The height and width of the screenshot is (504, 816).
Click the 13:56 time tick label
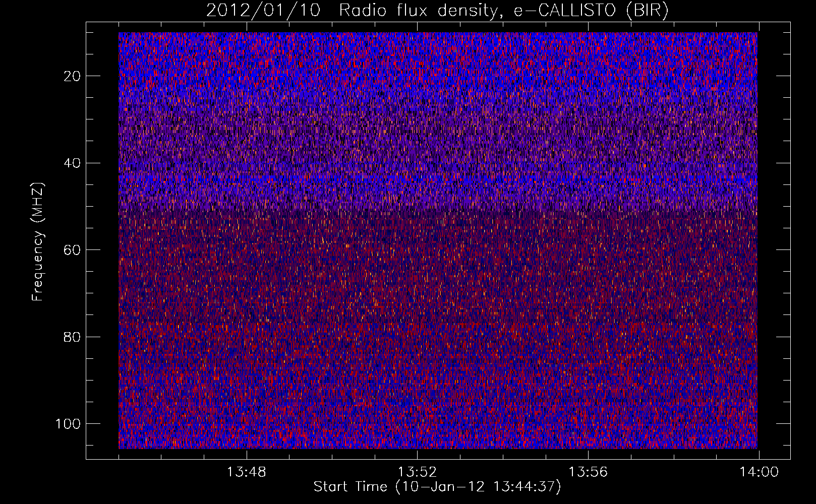[x=588, y=472]
